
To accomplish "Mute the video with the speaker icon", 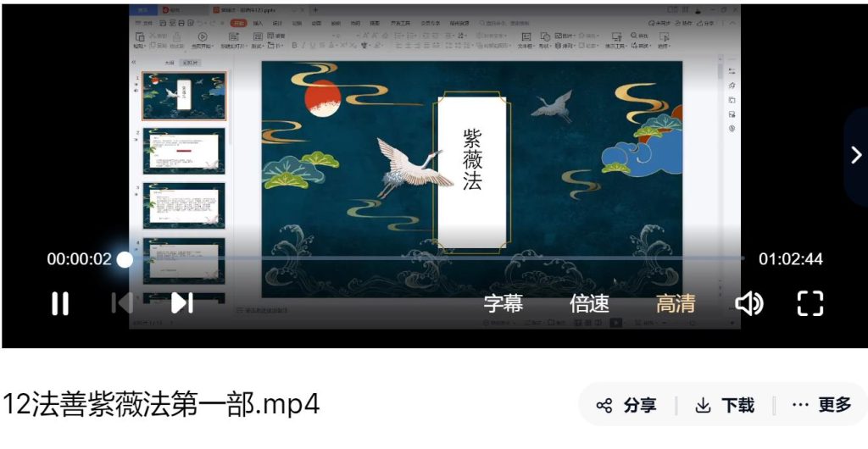I will [748, 303].
